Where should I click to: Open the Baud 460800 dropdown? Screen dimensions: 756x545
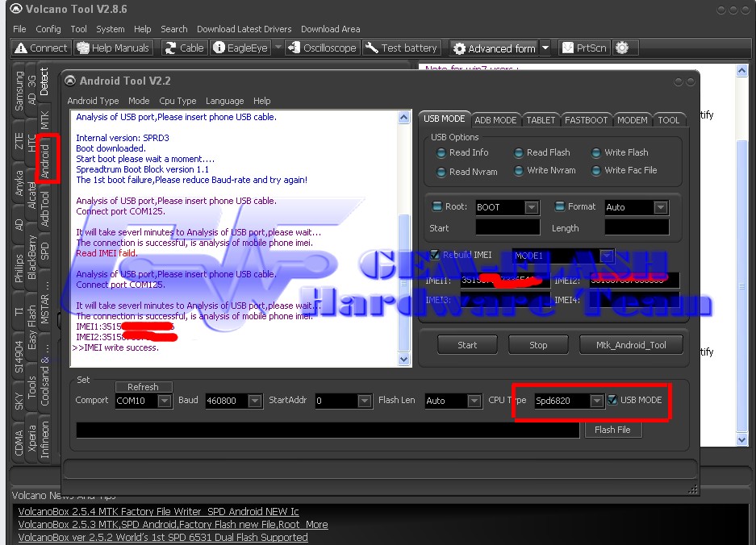(x=255, y=401)
